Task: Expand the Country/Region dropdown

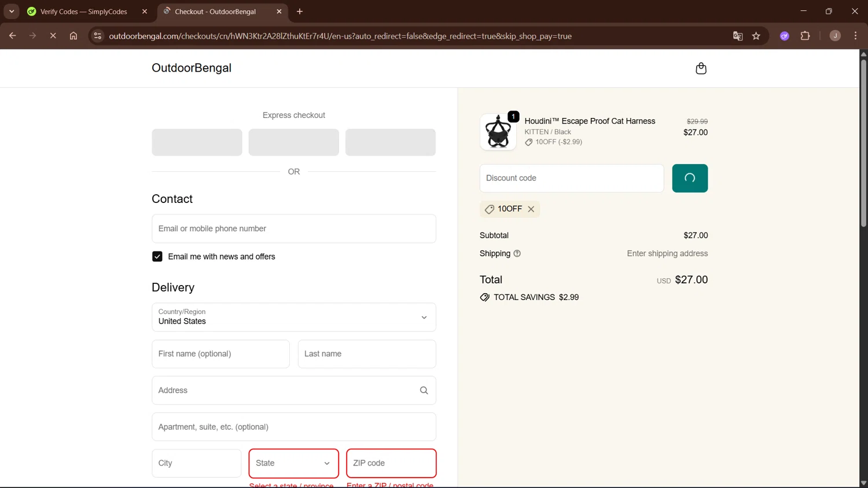Action: coord(294,317)
